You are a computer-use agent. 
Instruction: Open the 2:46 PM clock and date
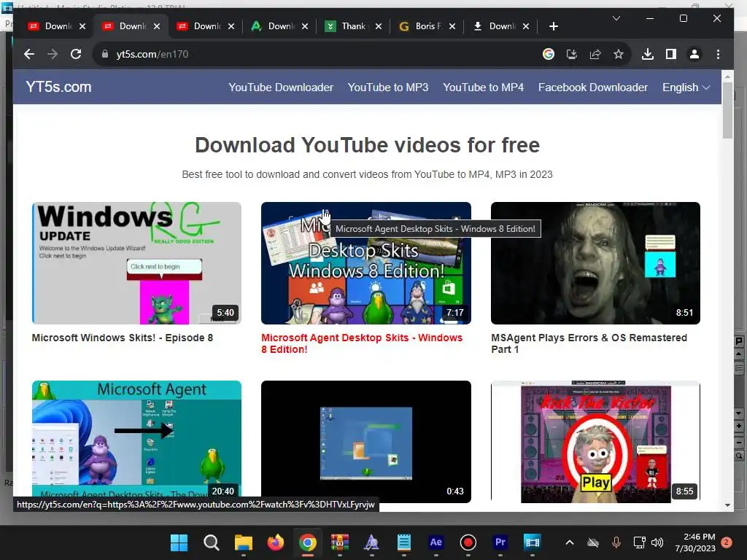click(695, 542)
